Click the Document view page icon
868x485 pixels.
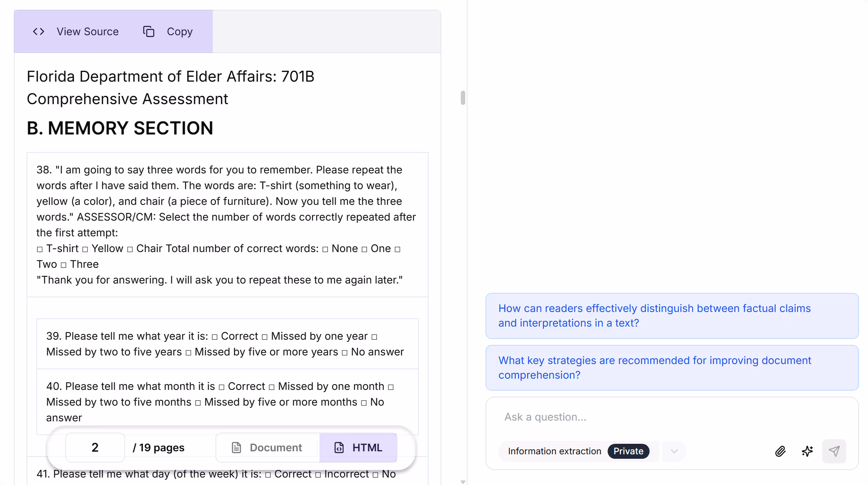236,448
